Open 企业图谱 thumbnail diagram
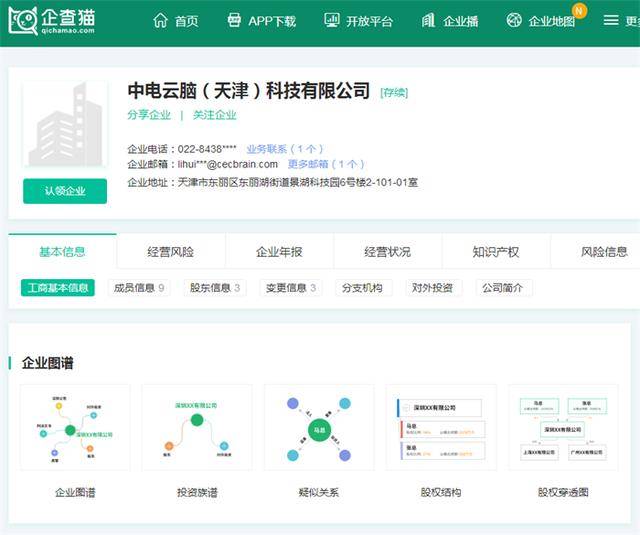Viewport: 640px width, 535px height. click(x=75, y=433)
